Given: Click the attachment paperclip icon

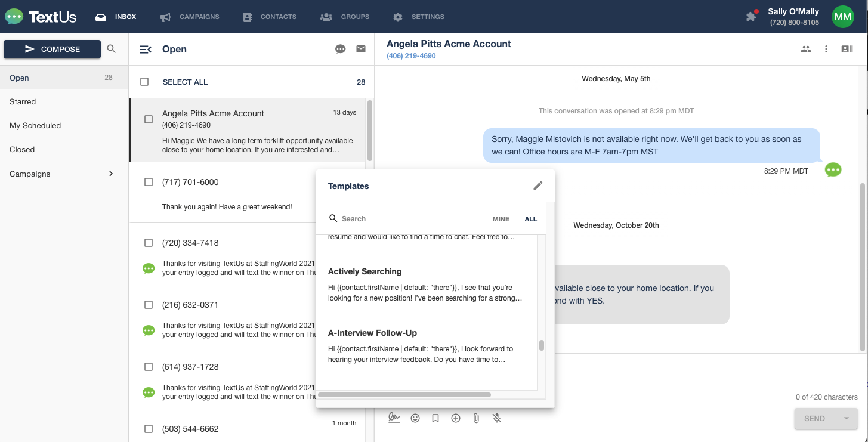Looking at the screenshot, I should (x=476, y=418).
